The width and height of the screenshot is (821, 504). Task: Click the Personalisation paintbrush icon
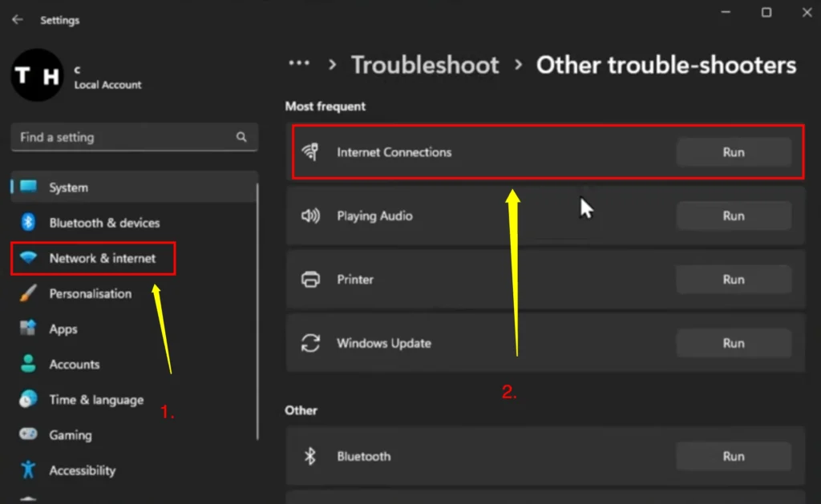coord(28,293)
